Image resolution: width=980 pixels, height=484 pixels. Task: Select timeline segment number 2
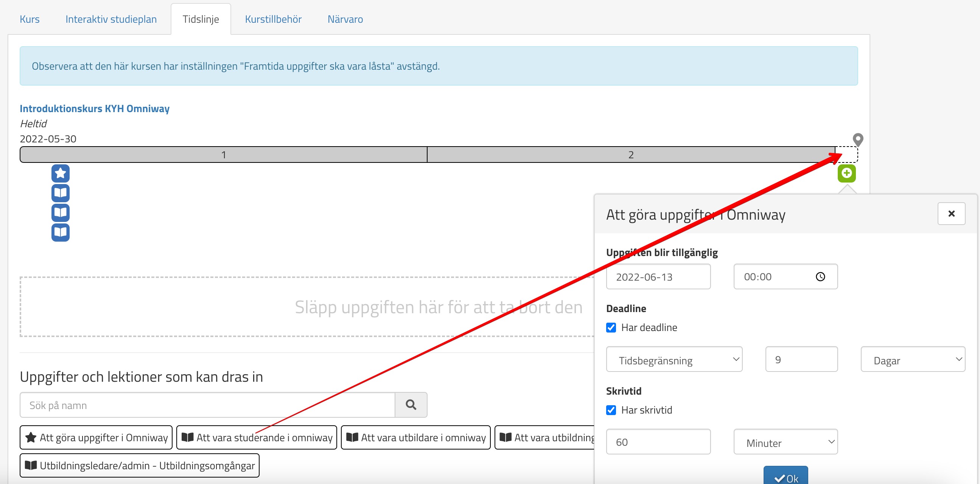click(630, 155)
